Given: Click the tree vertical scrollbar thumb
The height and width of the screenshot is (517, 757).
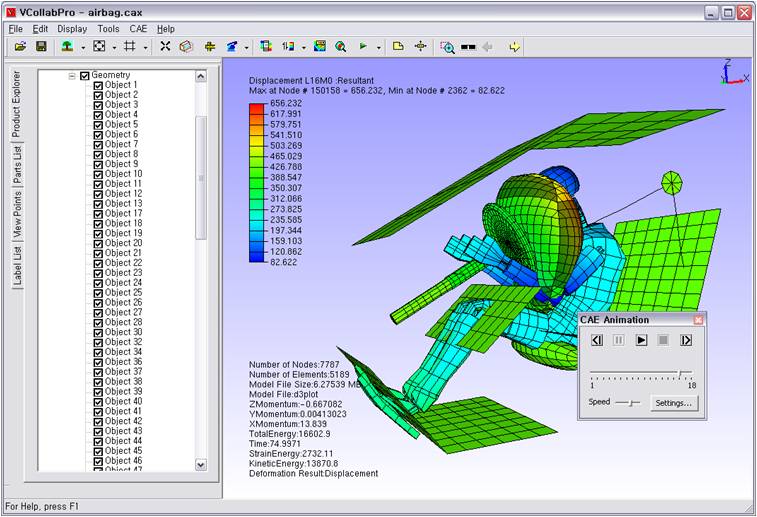Looking at the screenshot, I should coord(201,178).
